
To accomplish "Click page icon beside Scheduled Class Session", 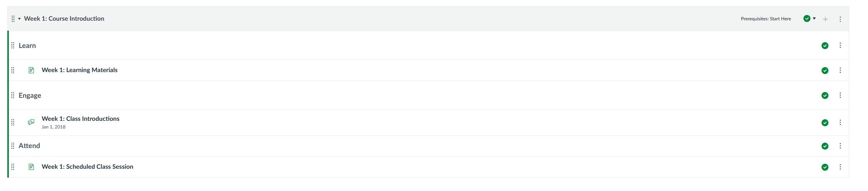I will point(32,167).
